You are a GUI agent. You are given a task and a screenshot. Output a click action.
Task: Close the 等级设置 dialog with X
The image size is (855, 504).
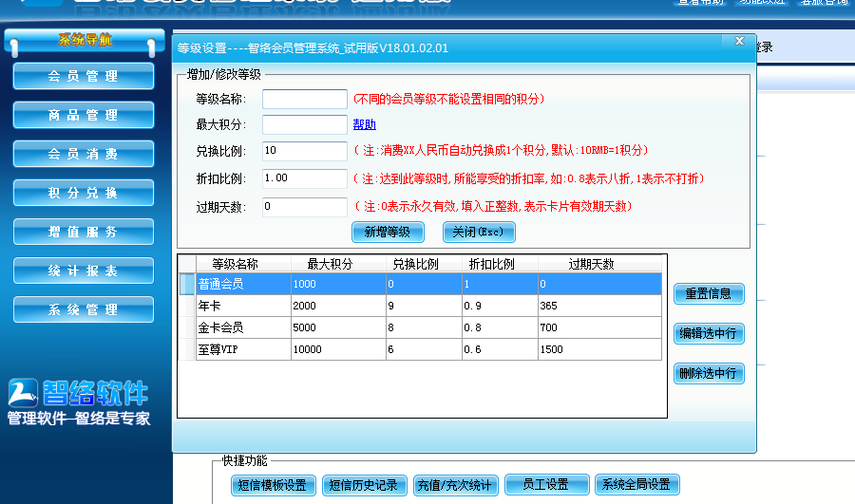coord(739,41)
